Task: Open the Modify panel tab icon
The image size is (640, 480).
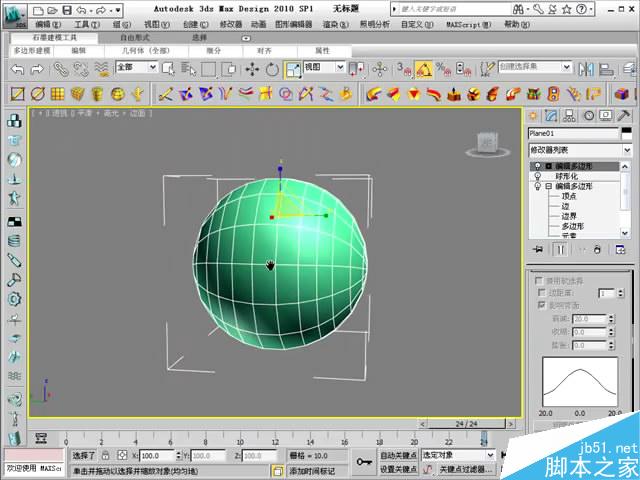Action: coord(551,115)
